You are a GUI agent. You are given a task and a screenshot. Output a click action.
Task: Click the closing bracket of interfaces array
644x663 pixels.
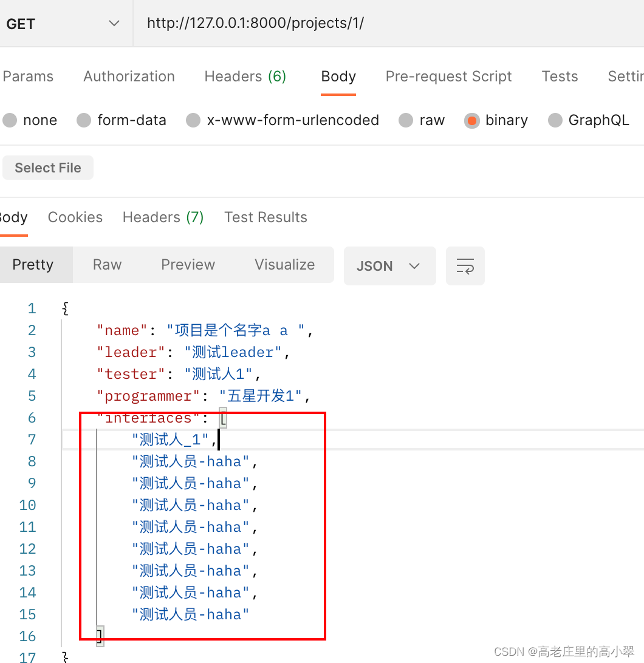pos(98,636)
